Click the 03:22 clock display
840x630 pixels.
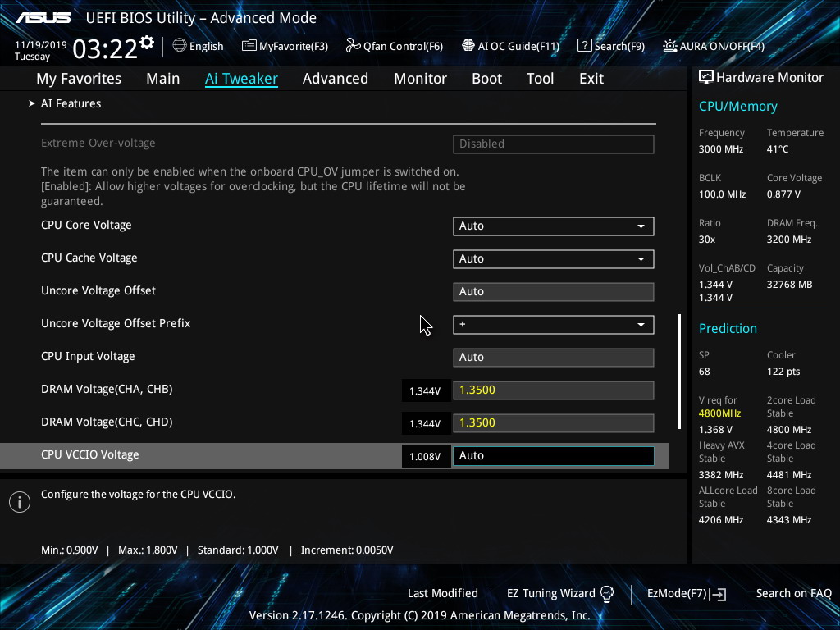[x=105, y=49]
